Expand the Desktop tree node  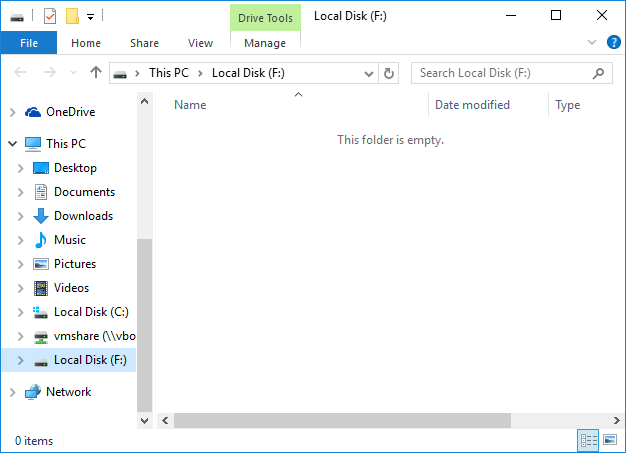pyautogui.click(x=20, y=168)
